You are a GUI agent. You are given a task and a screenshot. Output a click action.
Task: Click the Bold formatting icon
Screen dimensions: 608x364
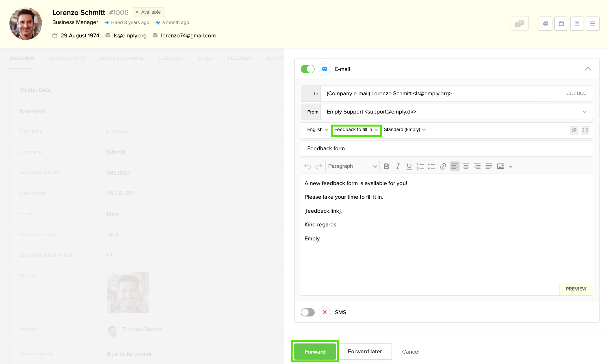386,166
